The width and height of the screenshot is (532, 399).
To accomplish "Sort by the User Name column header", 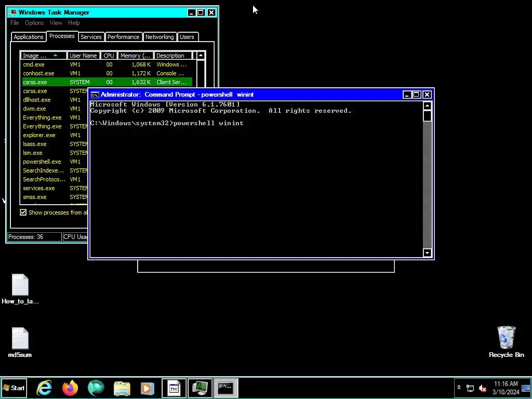I will pos(84,56).
